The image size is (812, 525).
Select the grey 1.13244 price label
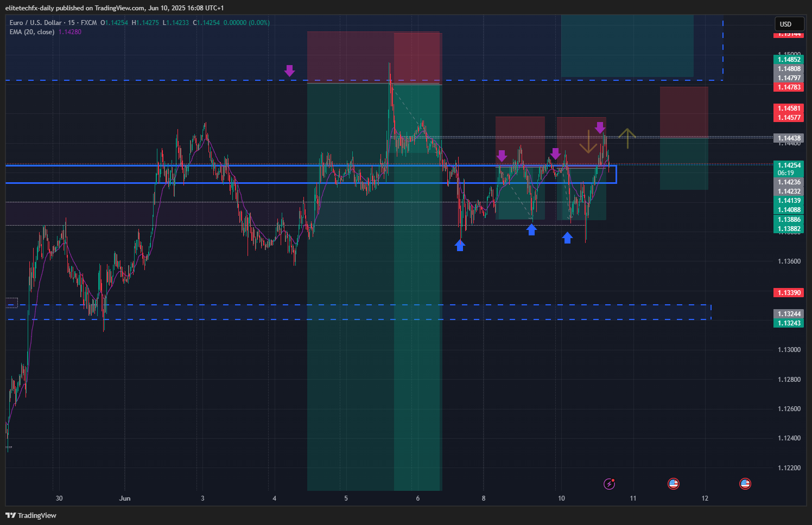tap(789, 314)
